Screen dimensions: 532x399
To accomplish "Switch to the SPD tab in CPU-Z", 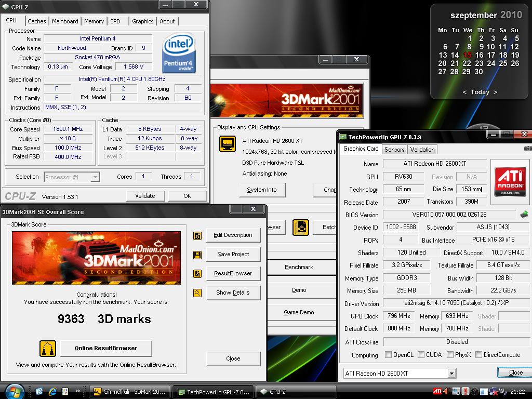I will 115,21.
